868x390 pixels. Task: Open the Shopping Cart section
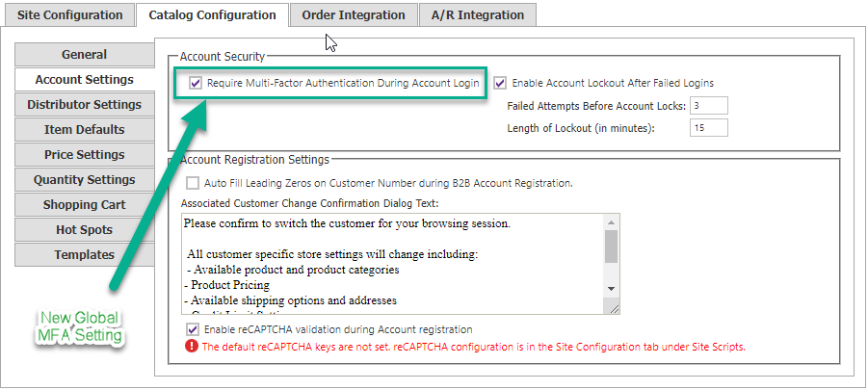pos(84,205)
